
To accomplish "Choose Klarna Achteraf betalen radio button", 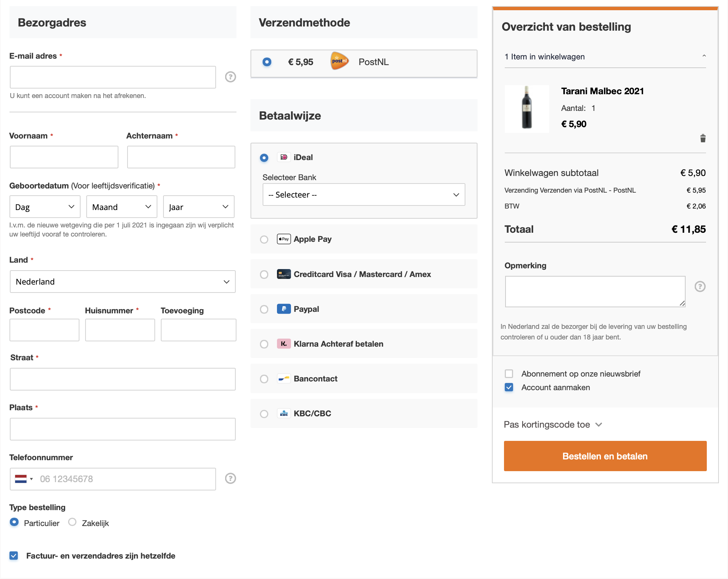I will [x=264, y=344].
